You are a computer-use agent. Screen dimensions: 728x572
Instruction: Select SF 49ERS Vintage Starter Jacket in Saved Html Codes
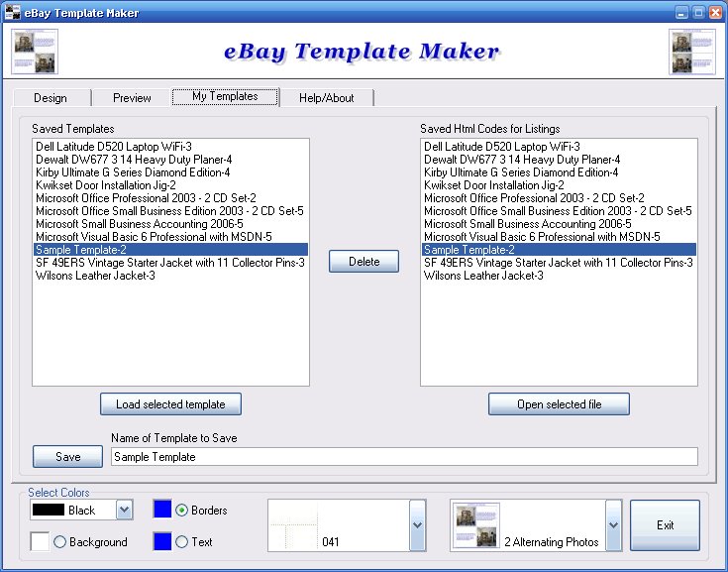[x=559, y=263]
